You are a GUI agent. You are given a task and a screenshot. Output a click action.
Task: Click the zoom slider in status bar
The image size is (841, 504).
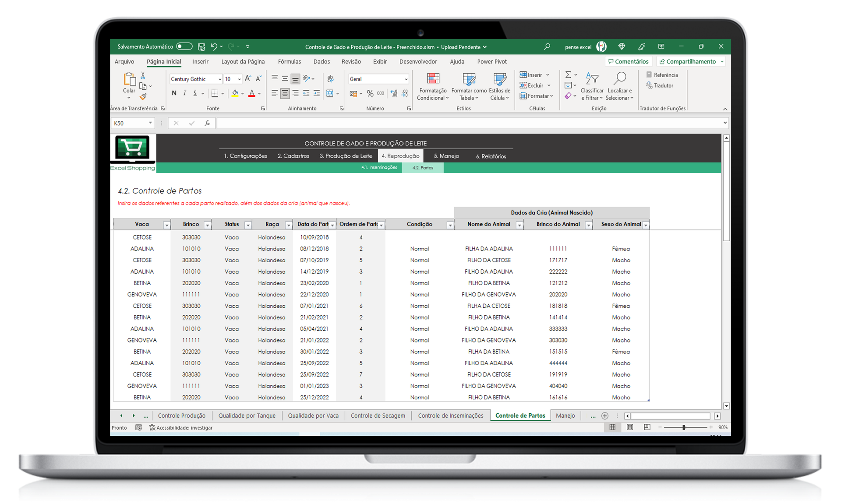pyautogui.click(x=684, y=427)
